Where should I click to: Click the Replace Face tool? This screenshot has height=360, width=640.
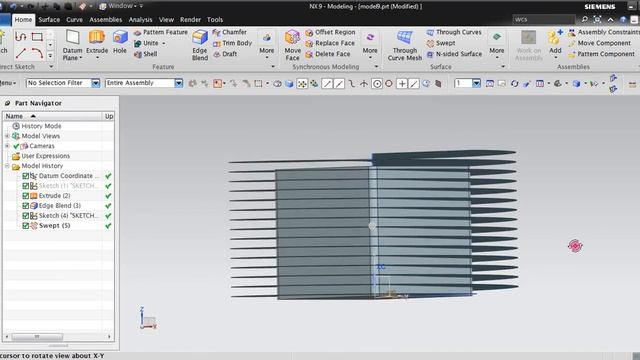click(x=330, y=43)
